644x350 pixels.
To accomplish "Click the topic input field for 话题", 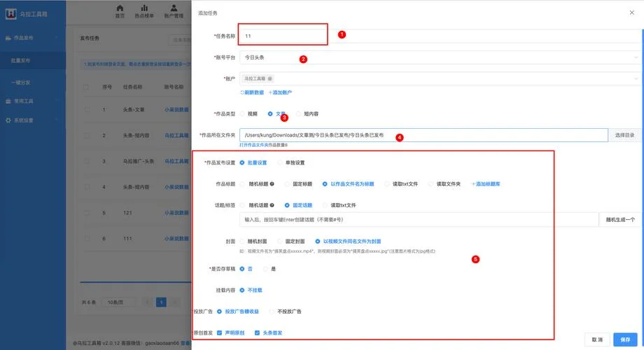I will click(419, 220).
